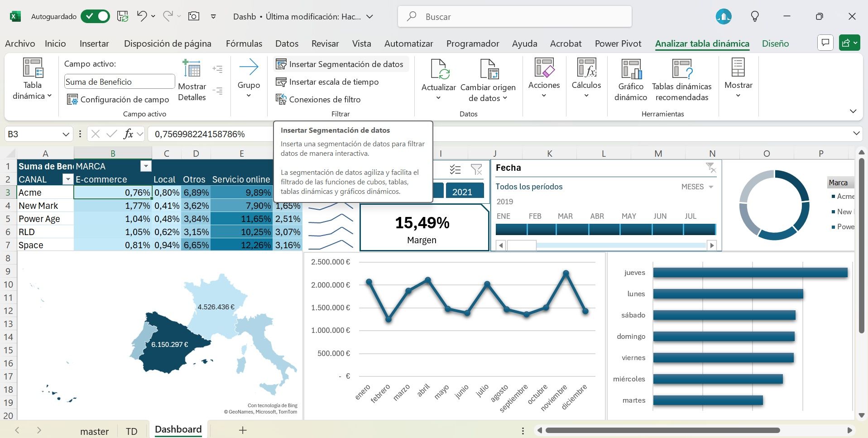Click the vertical sheet scrollbar
Screen dimensions: 868x438
click(862, 245)
